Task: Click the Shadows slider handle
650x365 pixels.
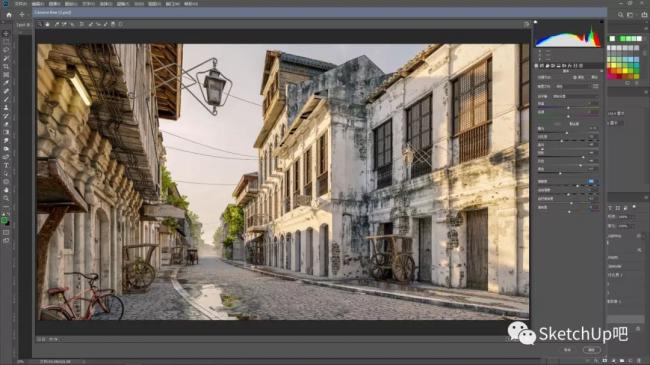Action: coord(583,157)
